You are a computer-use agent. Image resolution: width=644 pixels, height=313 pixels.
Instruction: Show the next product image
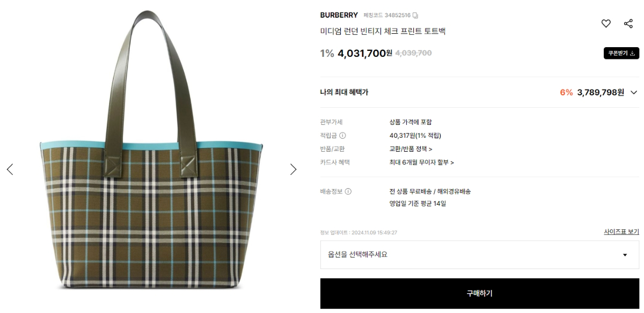(x=293, y=169)
